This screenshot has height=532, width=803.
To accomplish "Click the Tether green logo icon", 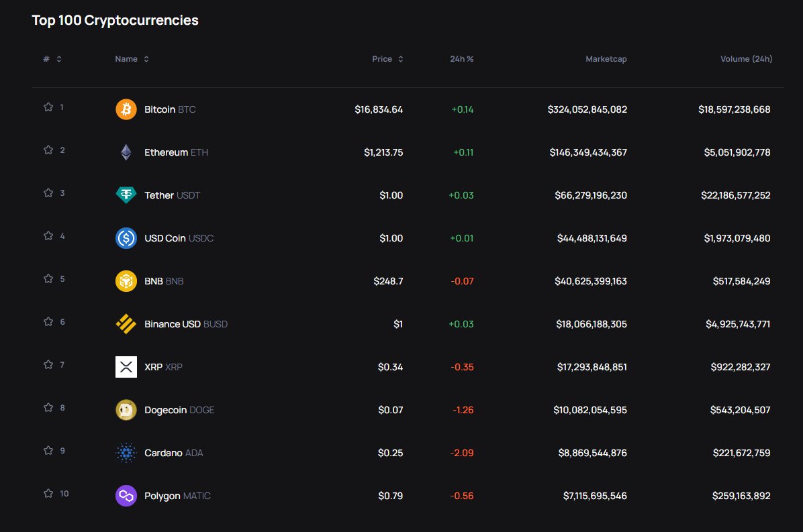I will [126, 195].
